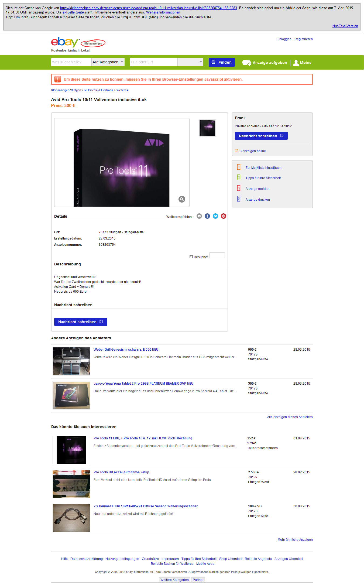Share the ad via email icon
Image resolution: width=364 pixels, height=588 pixels.
199,216
